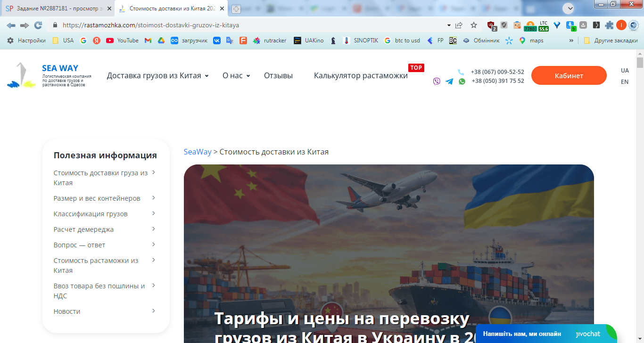Open the address bar suggestions dropdown arrow
This screenshot has height=343, width=644.
coord(449,25)
